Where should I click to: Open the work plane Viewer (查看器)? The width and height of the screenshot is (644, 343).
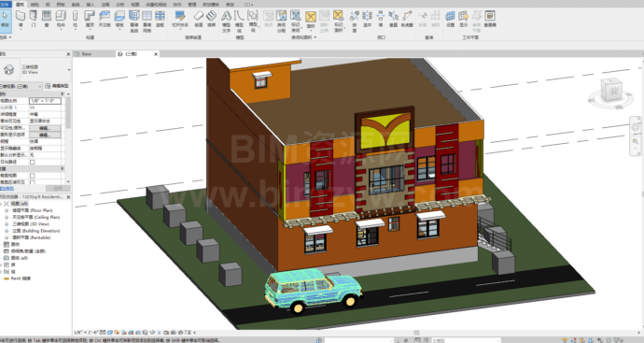[x=490, y=19]
